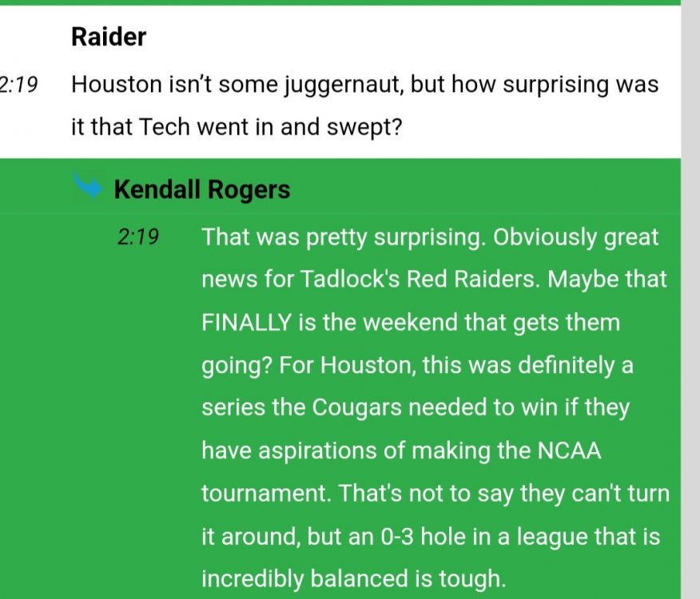Viewport: 700px width, 599px height.
Task: Click the line 'it that Tech went in and swept?'
Action: click(237, 127)
